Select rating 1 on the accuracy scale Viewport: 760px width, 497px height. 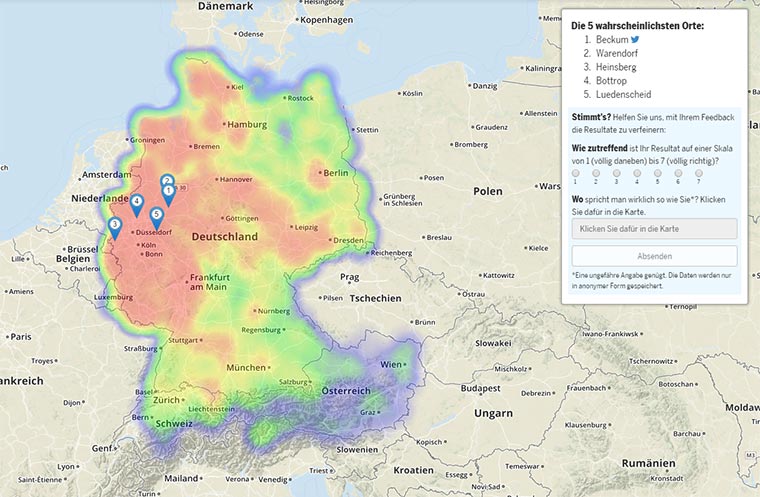(576, 173)
